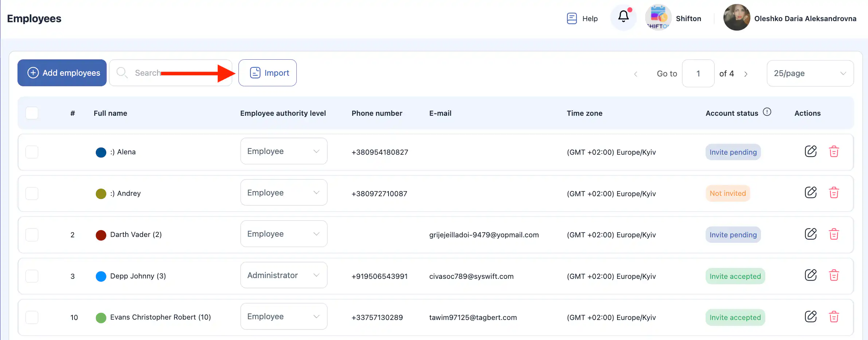Open the Shifton company logo
Viewport: 868px width, 340px height.
(658, 17)
